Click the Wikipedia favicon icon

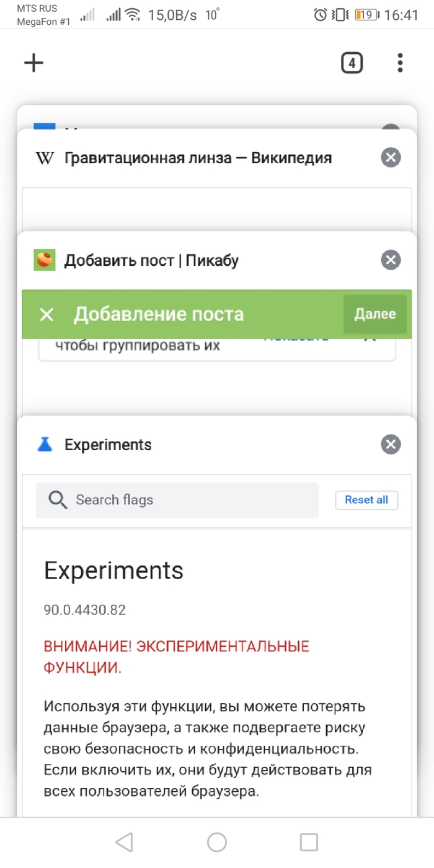click(x=45, y=158)
